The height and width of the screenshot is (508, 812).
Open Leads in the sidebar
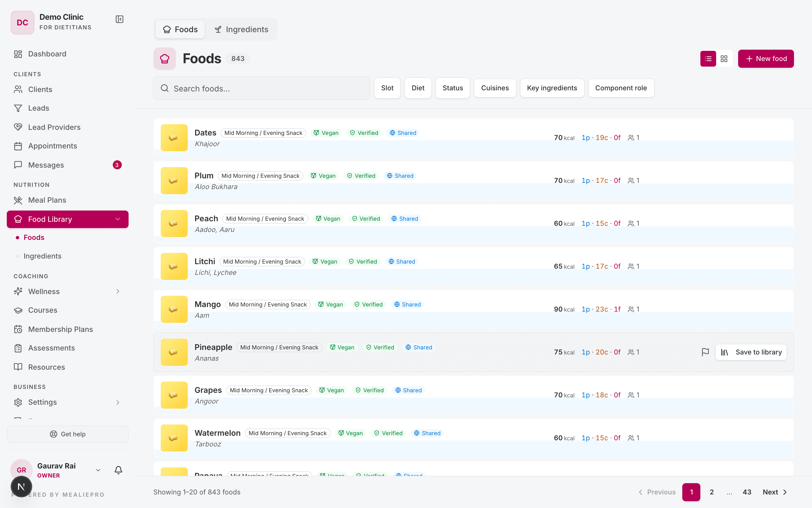67,108
